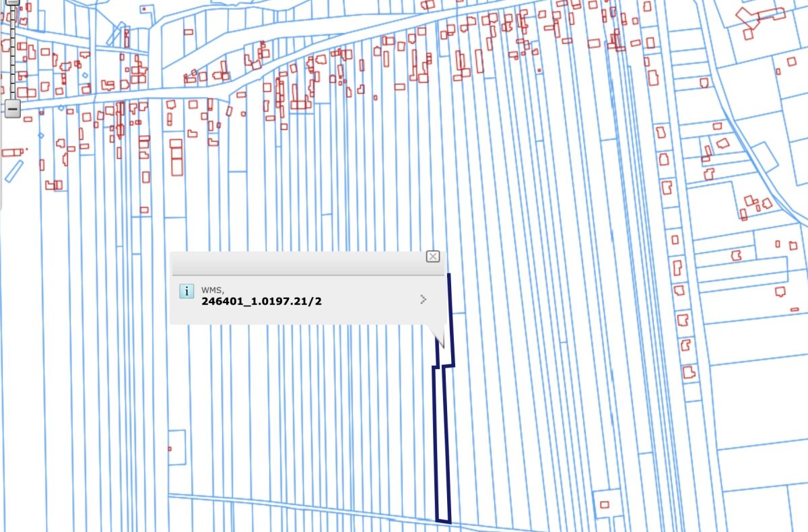Click the zoom slider handle at top
Image resolution: width=808 pixels, height=532 pixels.
(13, 2)
